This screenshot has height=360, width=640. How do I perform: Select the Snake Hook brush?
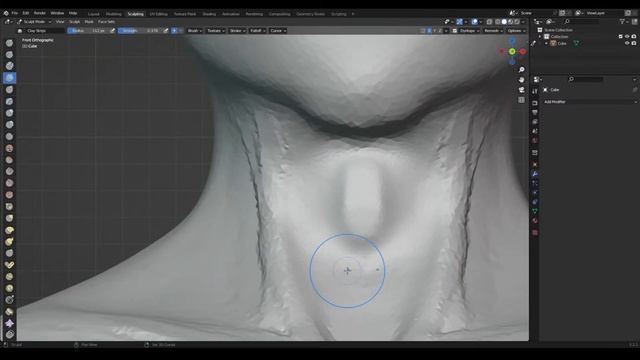[x=9, y=242]
